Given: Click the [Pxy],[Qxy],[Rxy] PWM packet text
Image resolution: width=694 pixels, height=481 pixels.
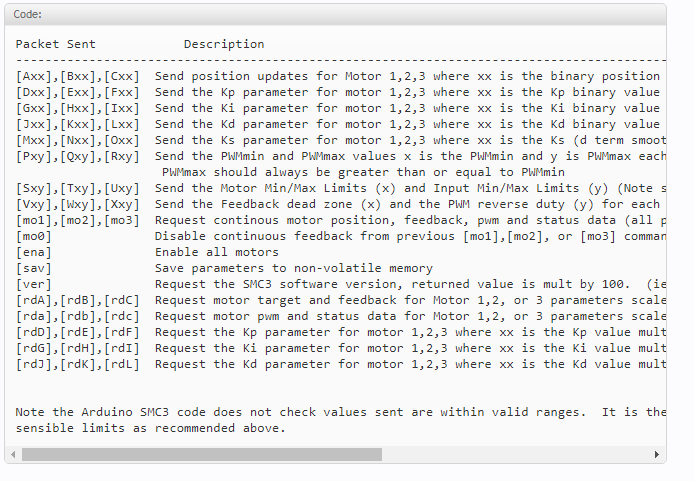Looking at the screenshot, I should (x=78, y=156).
